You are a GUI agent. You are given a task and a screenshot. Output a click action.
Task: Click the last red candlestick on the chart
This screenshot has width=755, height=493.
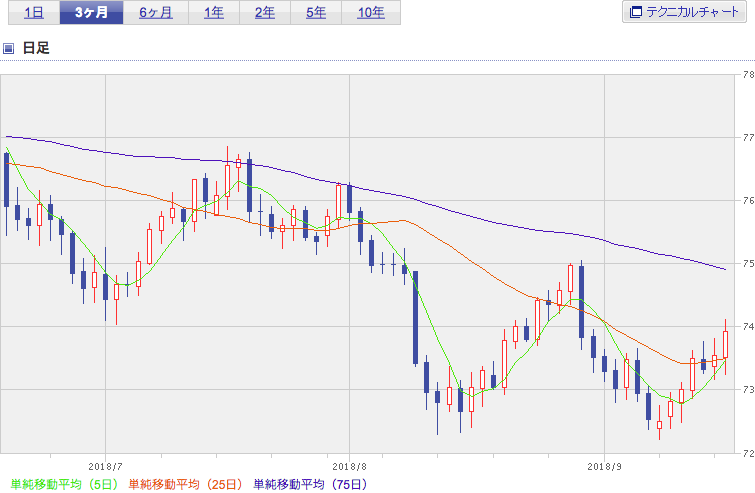(726, 345)
